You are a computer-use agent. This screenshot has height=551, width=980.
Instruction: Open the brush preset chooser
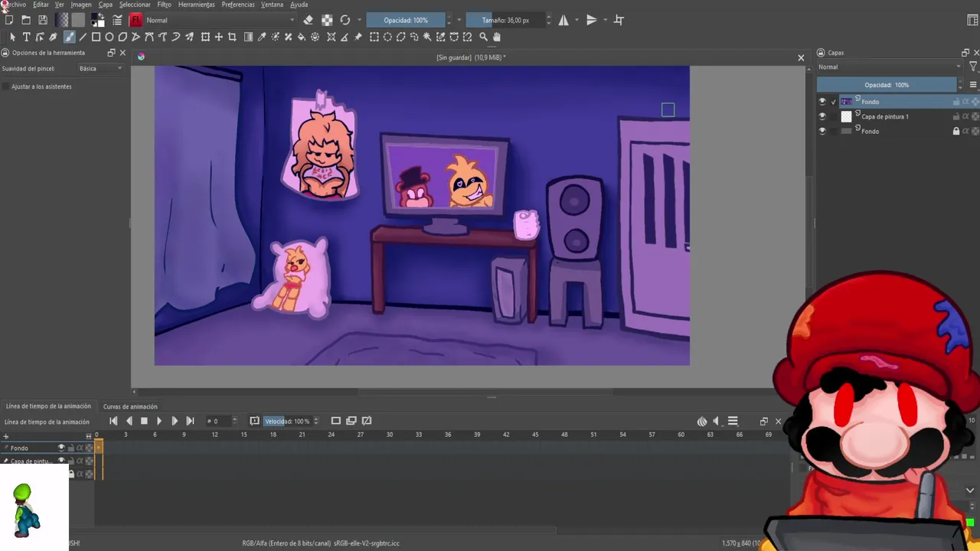136,20
